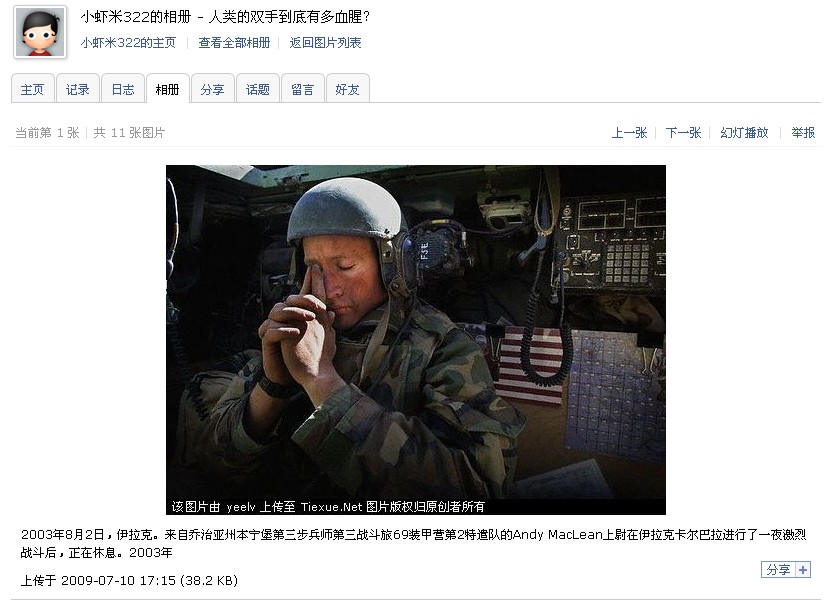Switch to the 记录 tab
830x612 pixels.
click(77, 89)
